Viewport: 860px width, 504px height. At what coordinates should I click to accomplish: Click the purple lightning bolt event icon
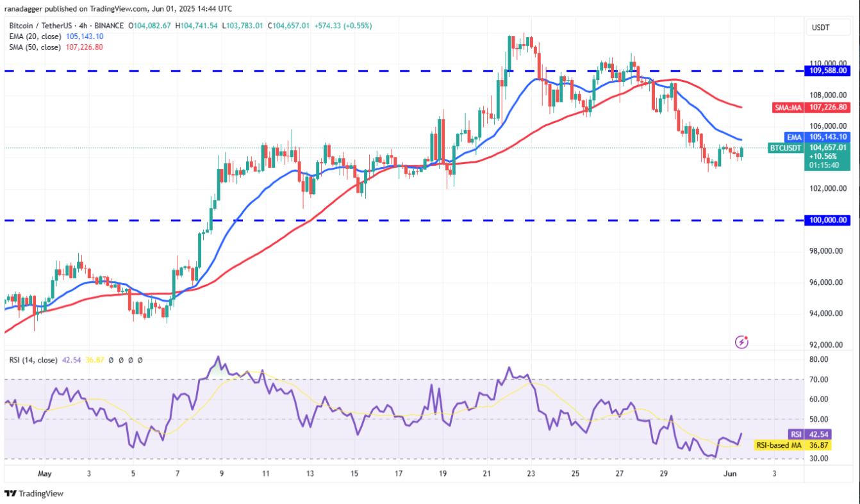pos(741,342)
